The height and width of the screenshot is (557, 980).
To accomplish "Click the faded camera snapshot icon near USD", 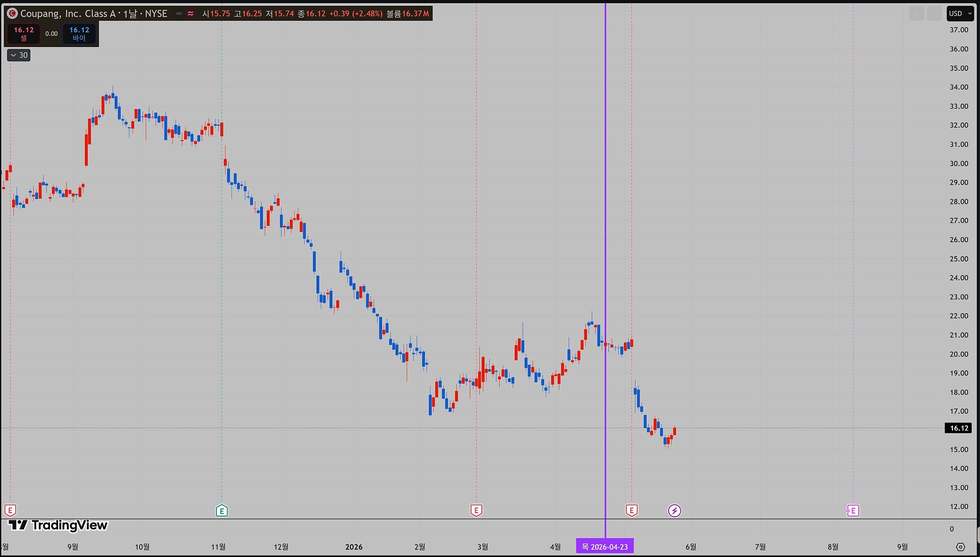I will click(934, 14).
